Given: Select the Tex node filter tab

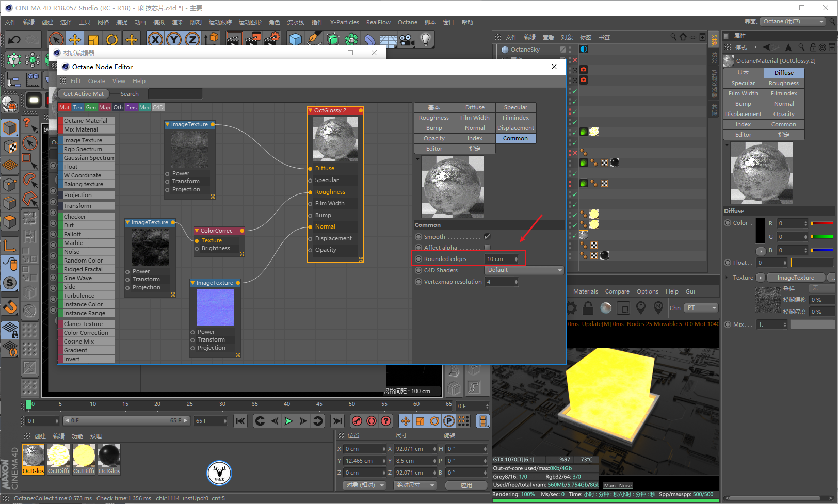Looking at the screenshot, I should click(77, 107).
